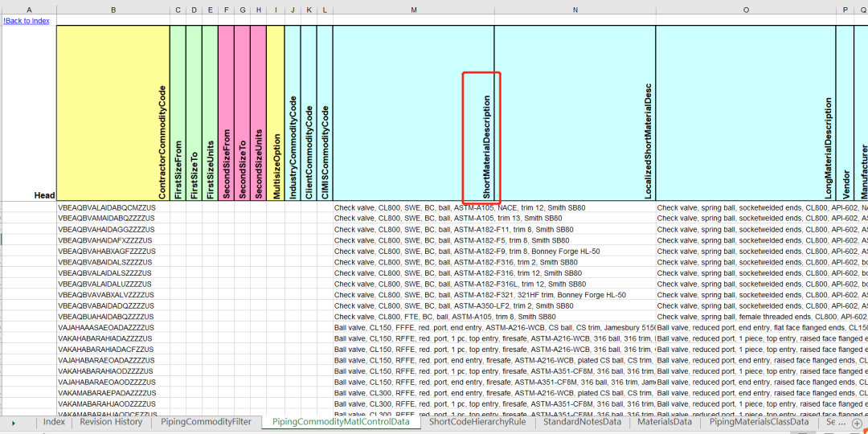Select column J header
868x434 pixels.
coord(293,10)
